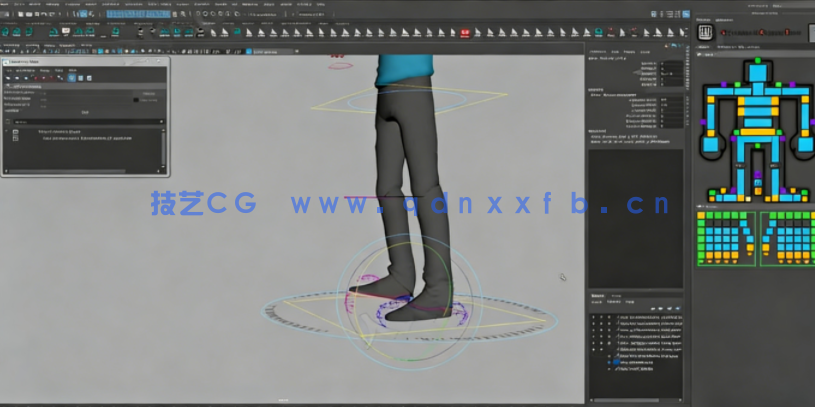Viewport: 815px width, 407px height.
Task: Select the character picker thumbnail icon at top
Action: (703, 30)
